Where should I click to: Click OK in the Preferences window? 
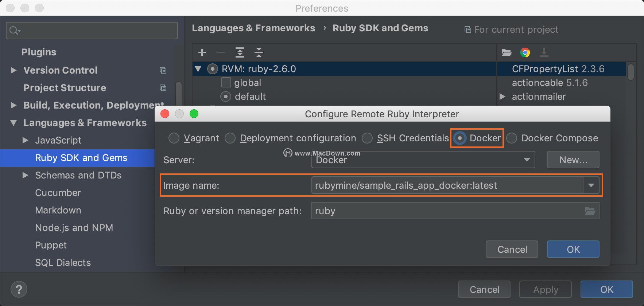(x=607, y=290)
